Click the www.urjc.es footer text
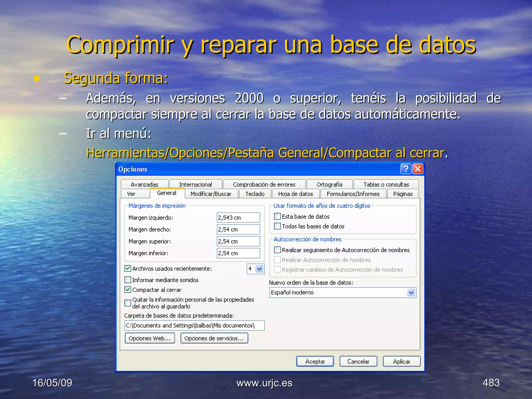Screen dimensions: 532x399 coord(264,383)
